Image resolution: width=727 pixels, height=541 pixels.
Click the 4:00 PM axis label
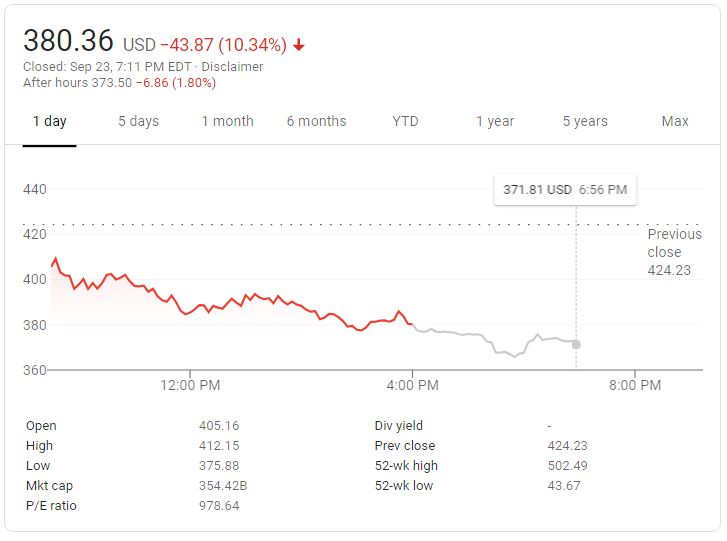click(412, 385)
